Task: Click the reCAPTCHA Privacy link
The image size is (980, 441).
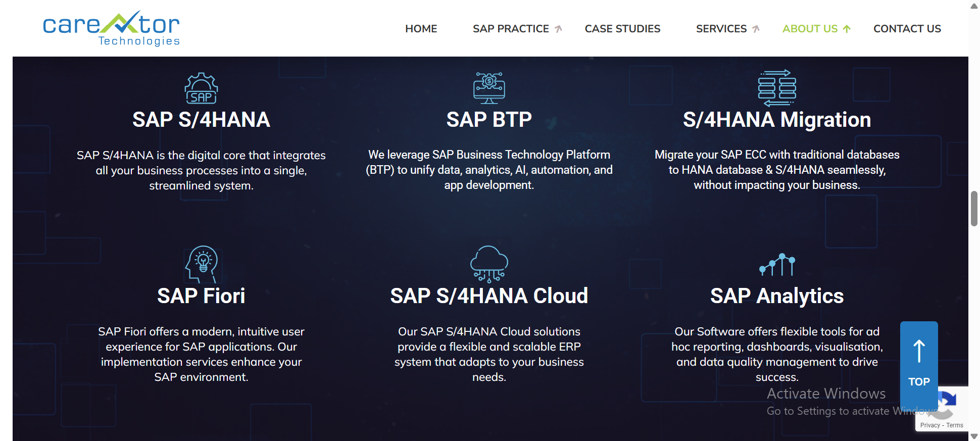Action: [x=929, y=425]
